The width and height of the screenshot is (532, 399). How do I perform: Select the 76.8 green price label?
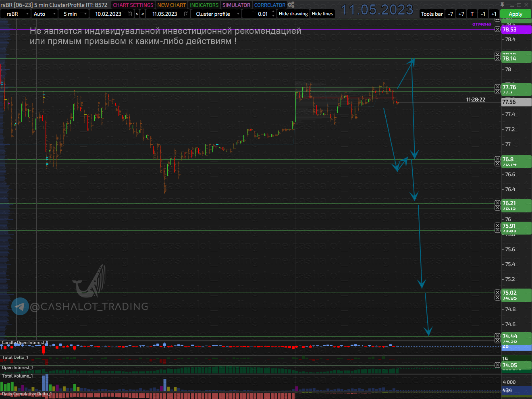516,159
